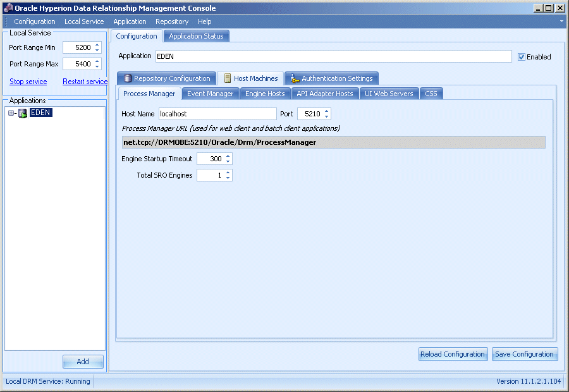Click the menu bar overflow arrow

pos(562,21)
